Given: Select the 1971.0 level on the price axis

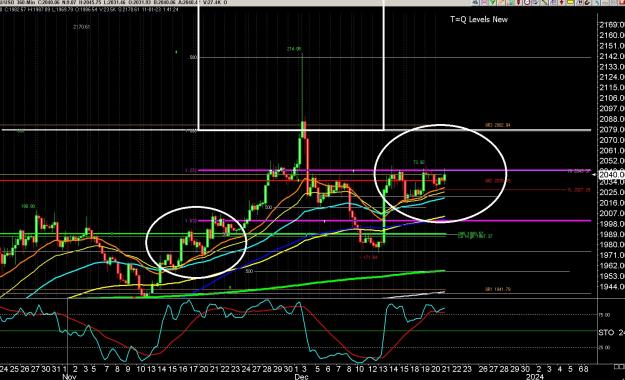Looking at the screenshot, I should 612,255.
